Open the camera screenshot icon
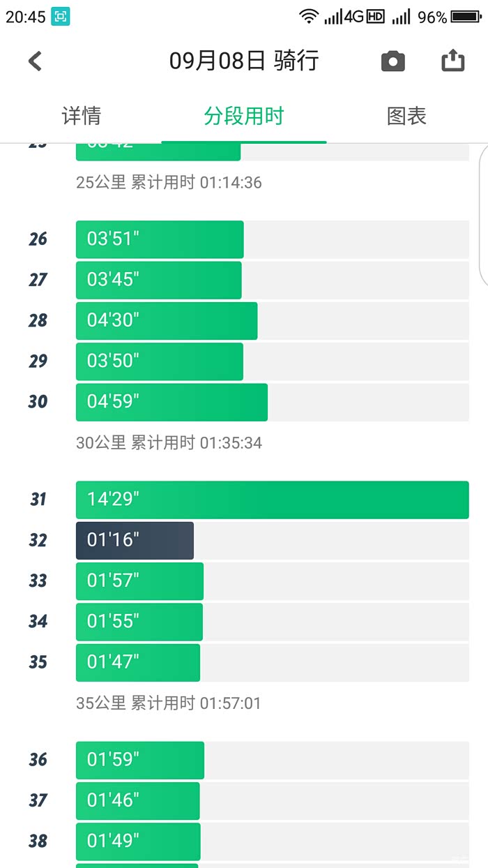 point(393,61)
